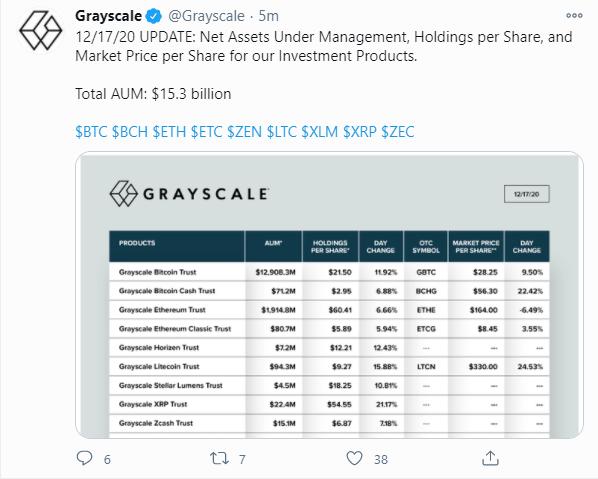Follow the $XRP cashtag link
This screenshot has width=598, height=479.
360,132
